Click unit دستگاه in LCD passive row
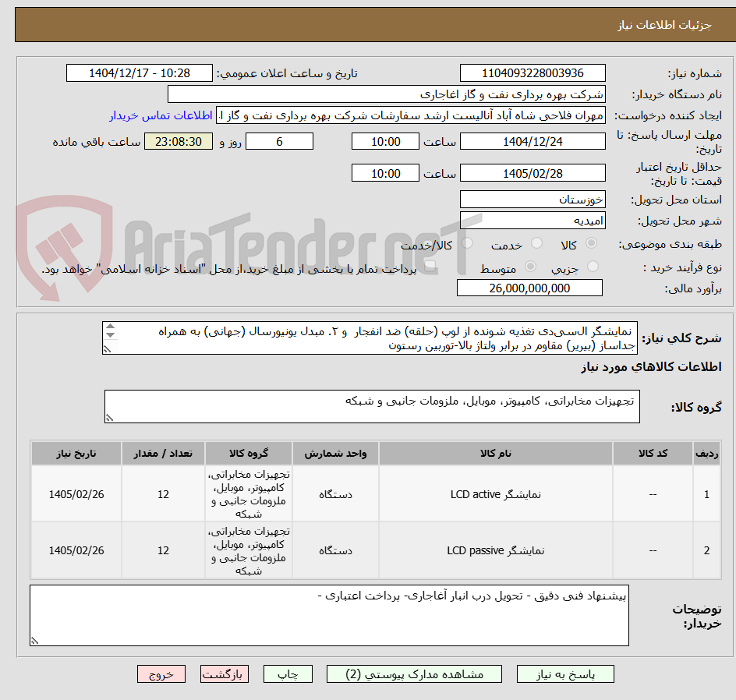The image size is (736, 700). tap(335, 550)
